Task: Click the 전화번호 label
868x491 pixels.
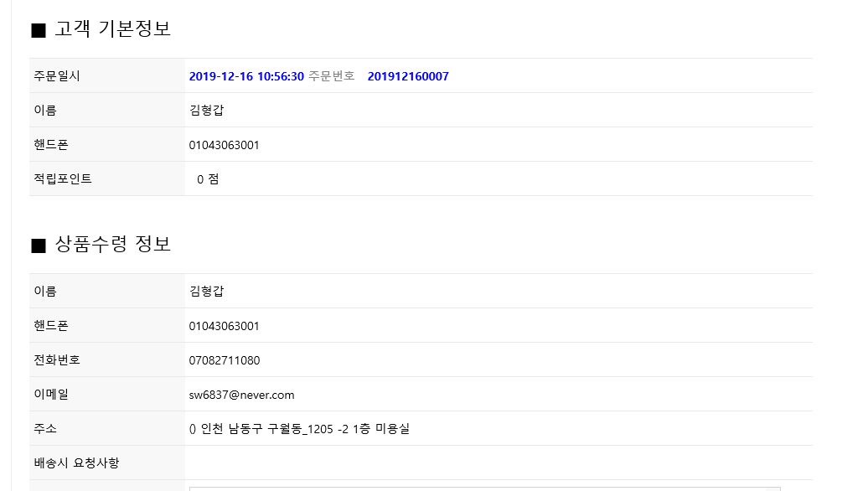Action: 57,359
